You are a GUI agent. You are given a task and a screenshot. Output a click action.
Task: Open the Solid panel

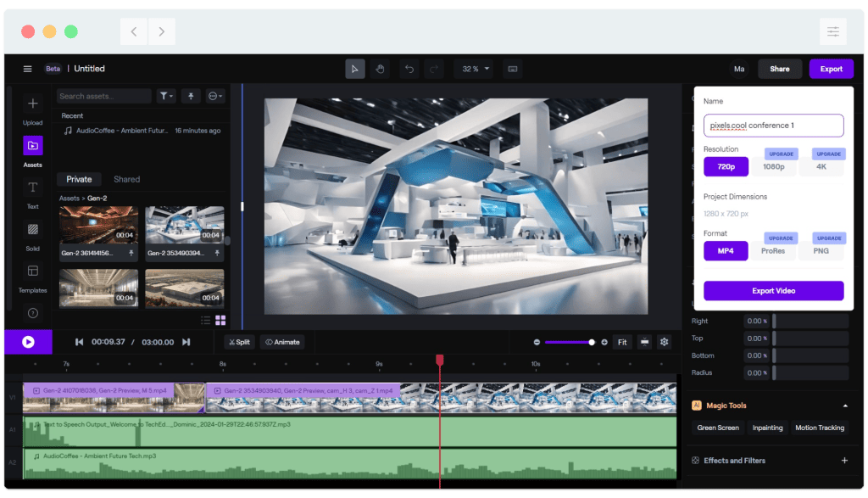32,230
